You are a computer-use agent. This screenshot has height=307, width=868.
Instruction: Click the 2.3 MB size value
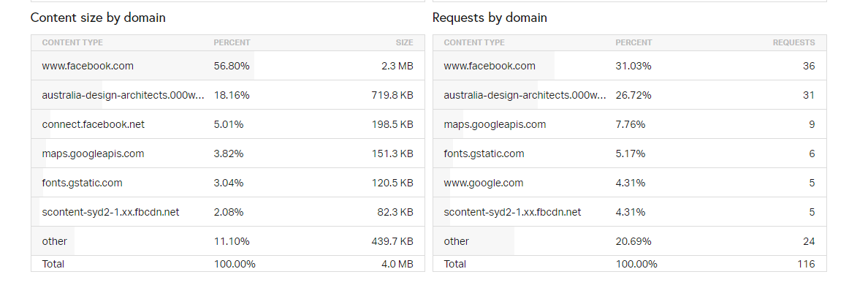coord(397,66)
